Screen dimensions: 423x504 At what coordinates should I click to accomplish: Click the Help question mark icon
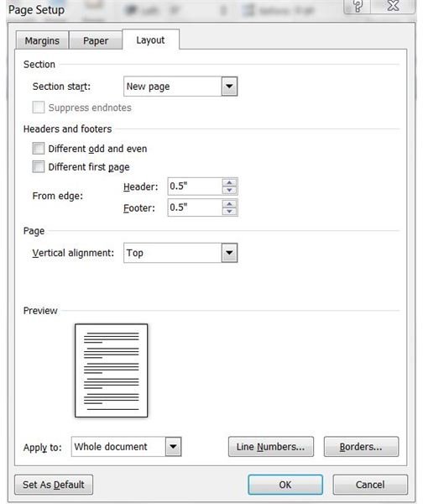(x=358, y=7)
